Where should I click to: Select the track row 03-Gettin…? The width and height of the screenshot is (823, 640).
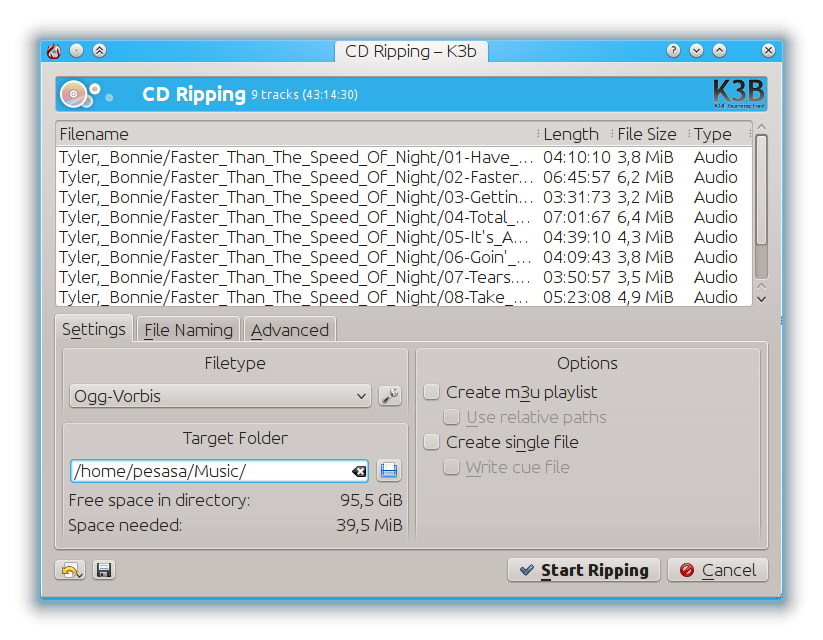pyautogui.click(x=404, y=197)
